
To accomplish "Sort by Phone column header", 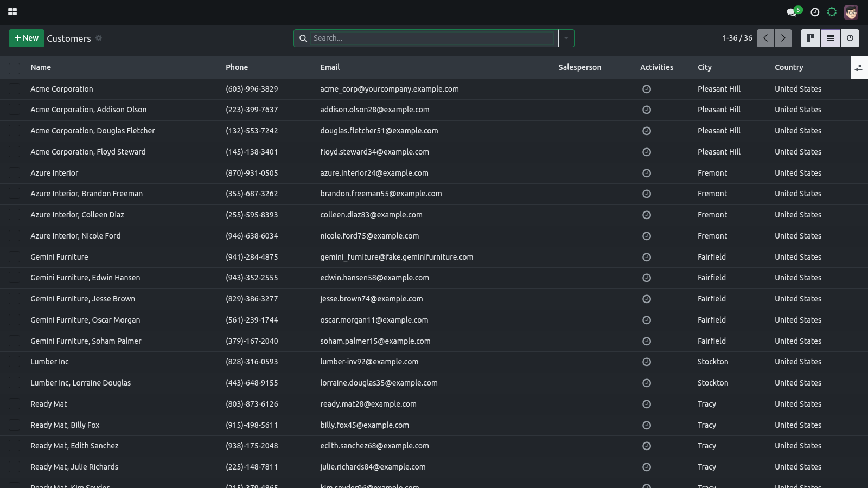I will tap(237, 67).
